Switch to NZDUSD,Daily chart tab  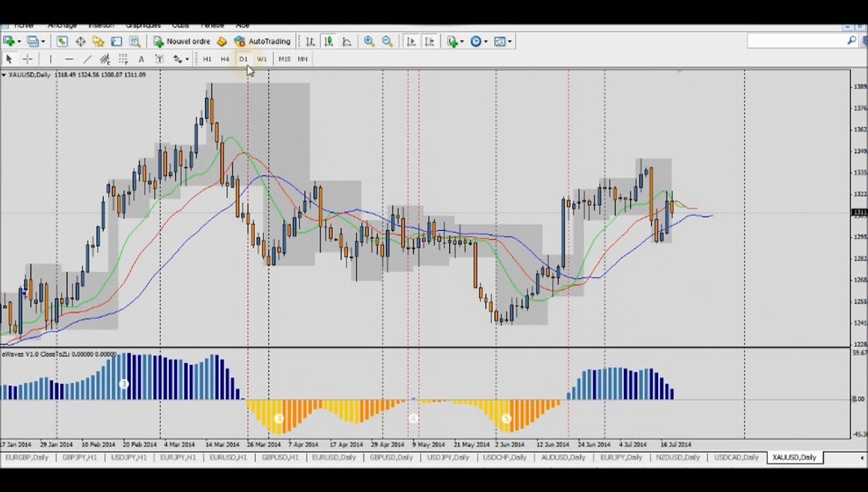point(677,457)
